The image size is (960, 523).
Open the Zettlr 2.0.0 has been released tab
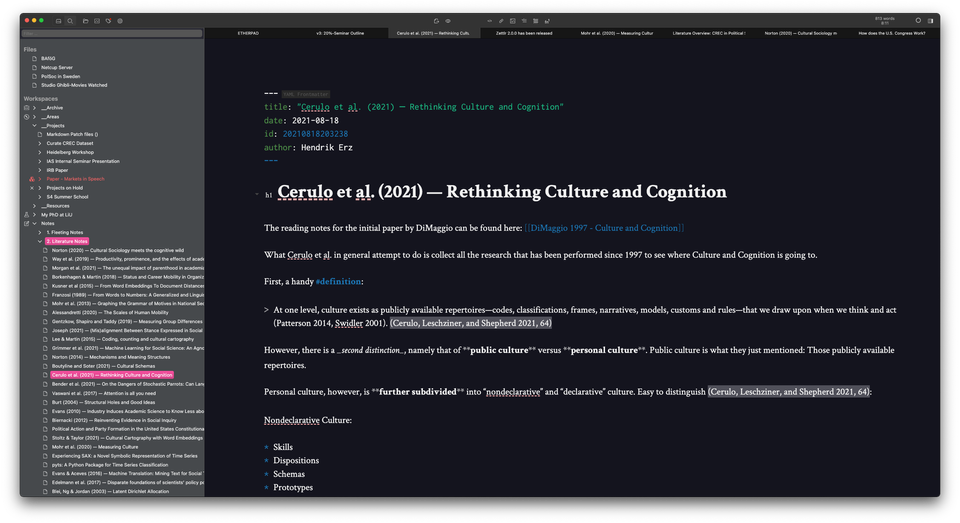tap(524, 33)
